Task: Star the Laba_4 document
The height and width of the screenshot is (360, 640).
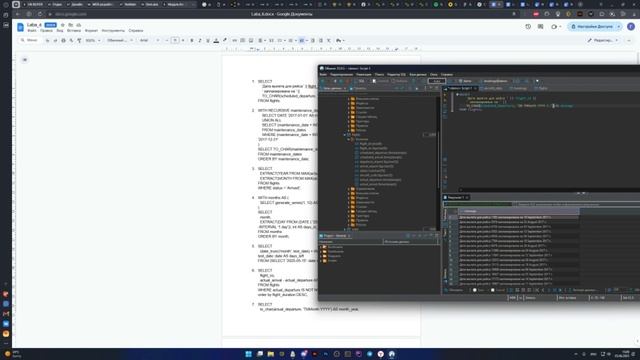Action: [62, 25]
